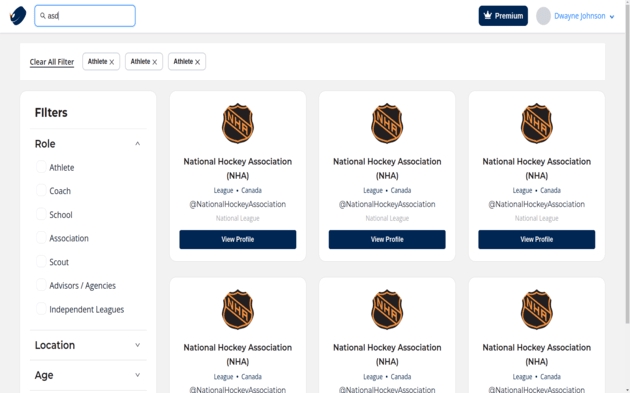Remove the third Athlete filter chip
Viewport: 630px width, 393px height.
click(197, 62)
